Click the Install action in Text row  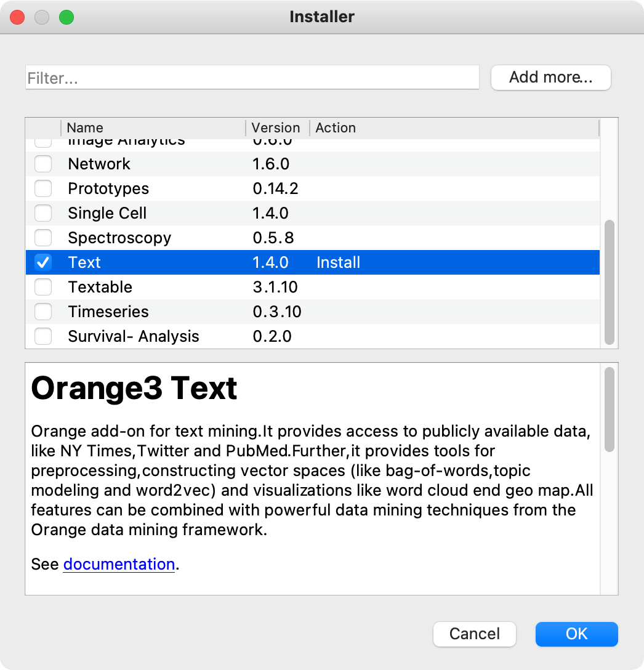[x=339, y=262]
